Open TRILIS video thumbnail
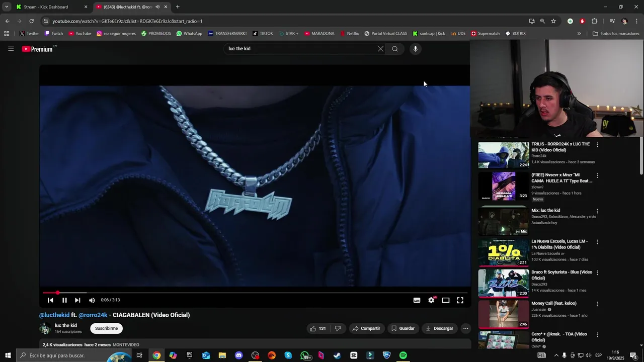The width and height of the screenshot is (644, 362). point(504,155)
